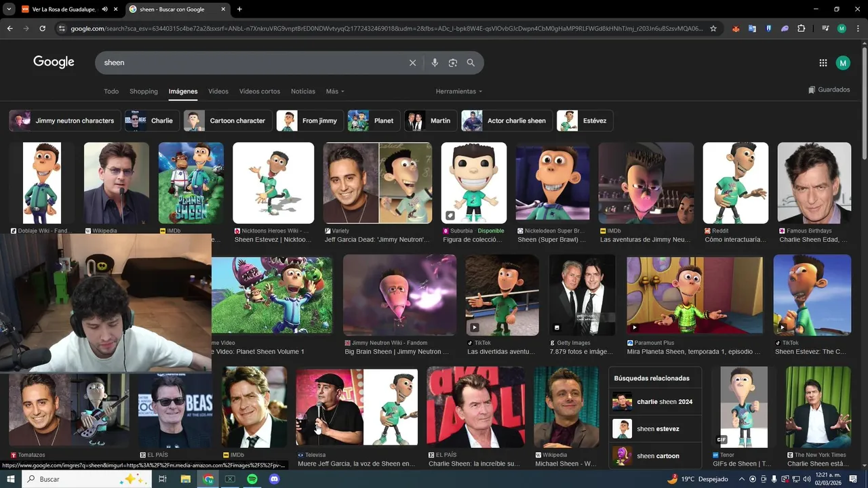Filter by the Estévez chip
This screenshot has height=488, width=868.
click(x=585, y=121)
